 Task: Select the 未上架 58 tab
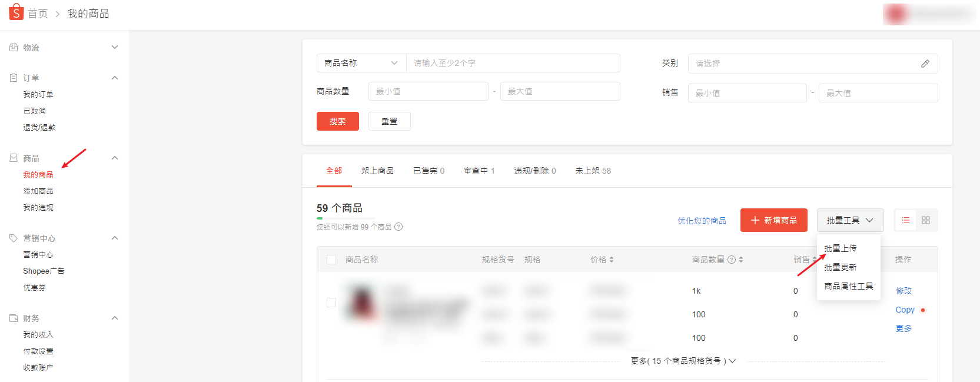tap(593, 171)
